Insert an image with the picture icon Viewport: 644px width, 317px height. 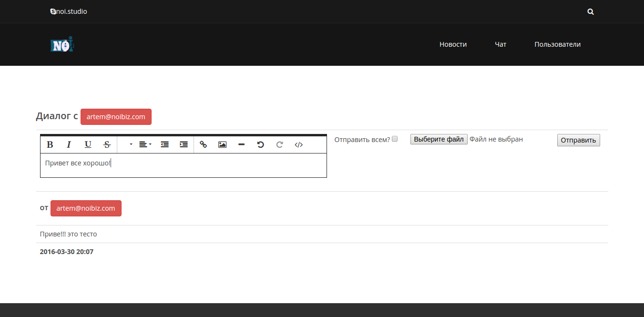point(222,144)
